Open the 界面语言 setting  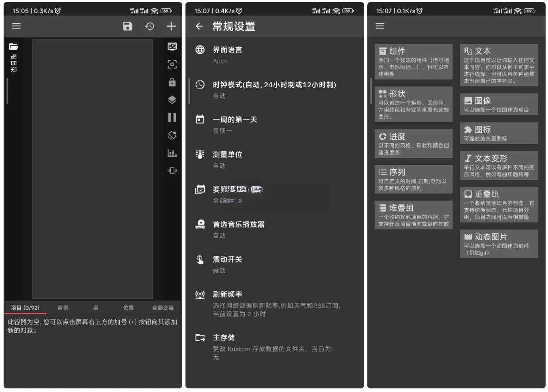[274, 55]
